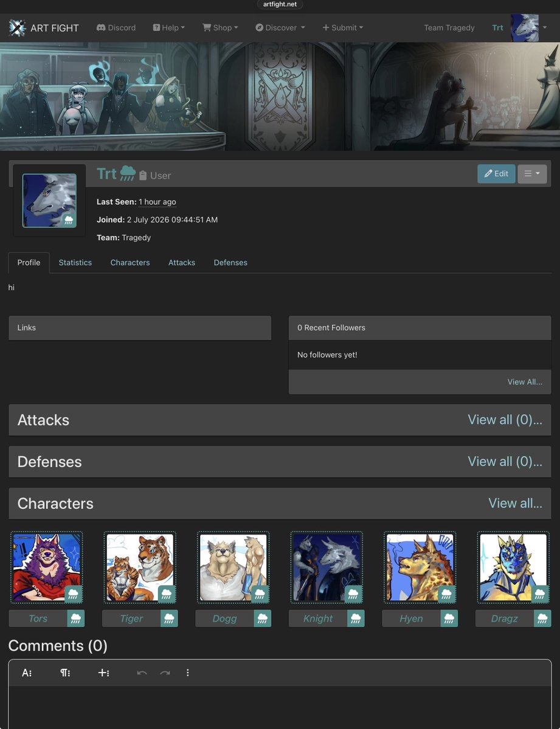
Task: Click the team cloud icon beside Tiger name
Action: [169, 619]
